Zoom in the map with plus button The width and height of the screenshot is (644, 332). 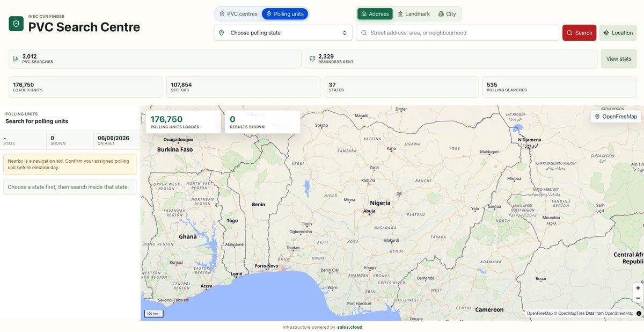(638, 288)
